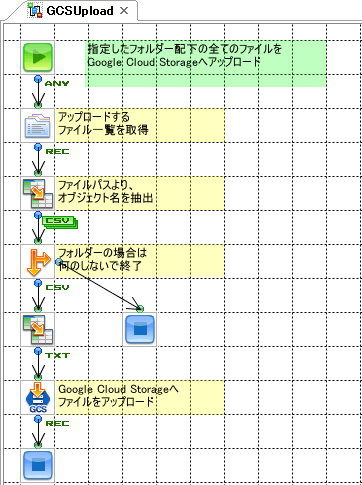Select the End icon below the GCS component
This screenshot has width=362, height=485.
tap(38, 466)
